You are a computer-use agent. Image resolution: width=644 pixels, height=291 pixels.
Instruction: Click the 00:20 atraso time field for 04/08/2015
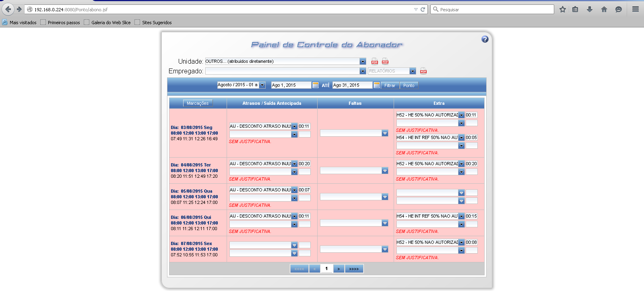click(304, 164)
